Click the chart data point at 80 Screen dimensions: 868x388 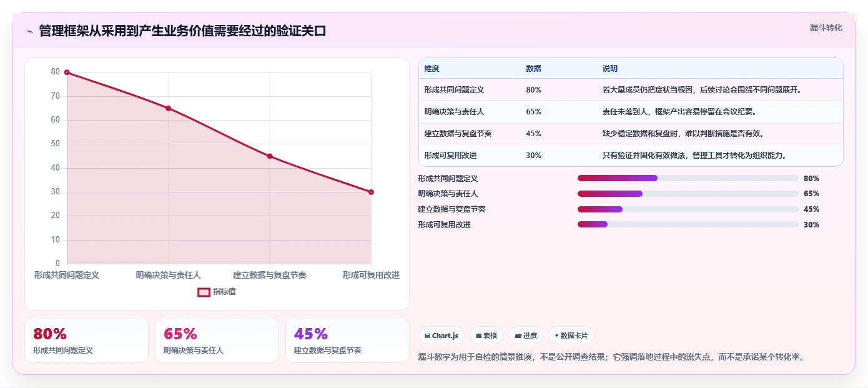pyautogui.click(x=67, y=72)
